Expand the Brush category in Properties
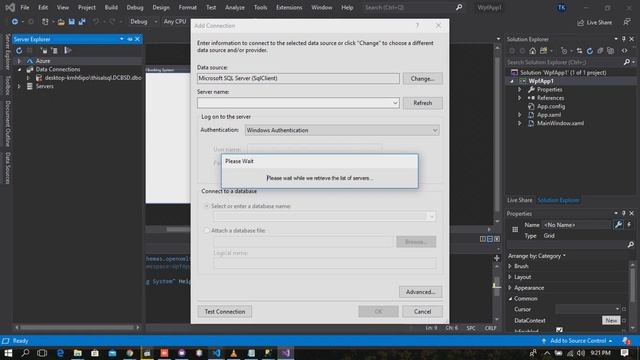The height and width of the screenshot is (360, 640). point(510,266)
